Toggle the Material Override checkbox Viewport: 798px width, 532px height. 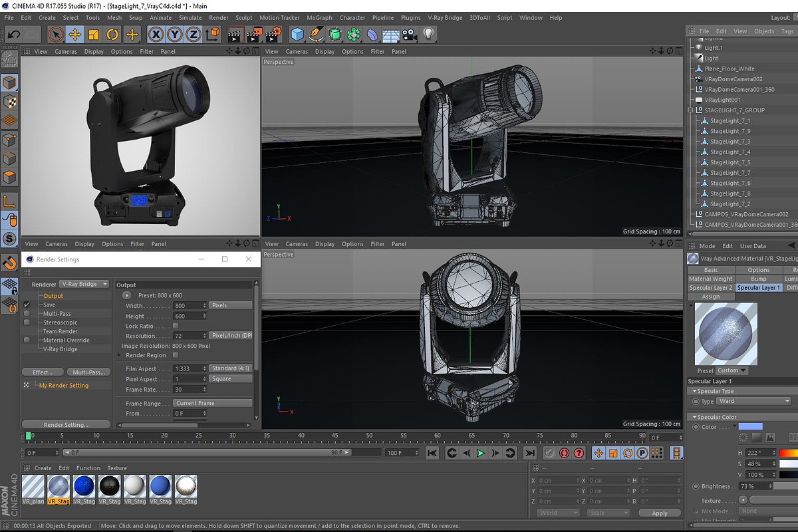tap(27, 340)
